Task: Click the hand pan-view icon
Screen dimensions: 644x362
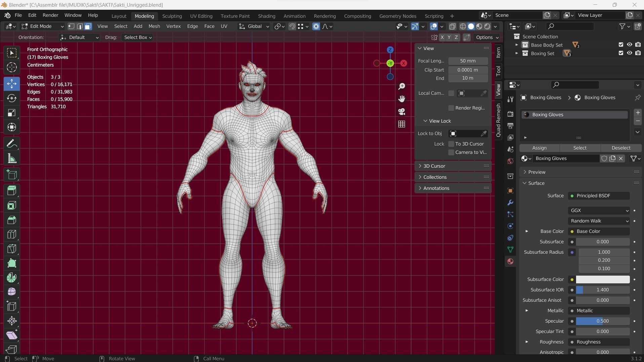Action: (x=402, y=99)
